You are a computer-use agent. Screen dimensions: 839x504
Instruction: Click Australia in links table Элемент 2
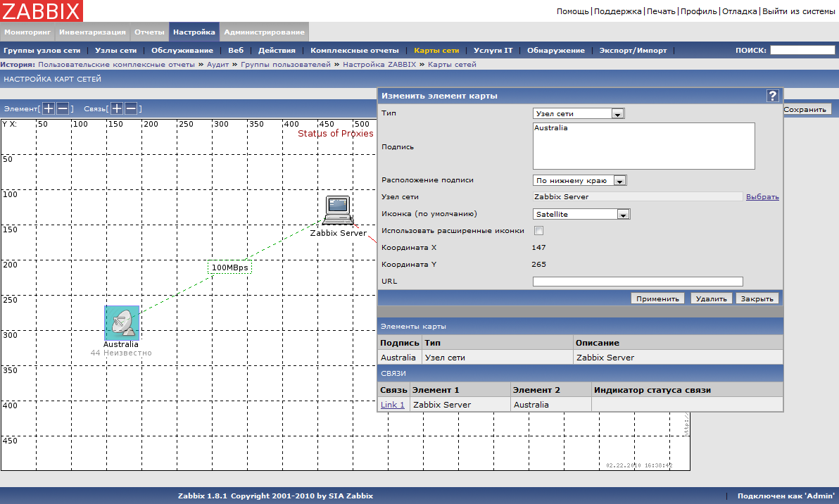531,405
